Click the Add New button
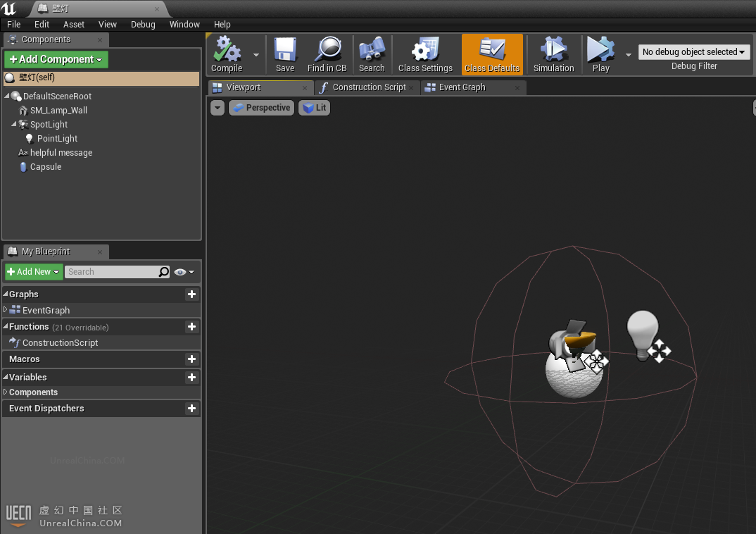The image size is (756, 534). click(34, 272)
